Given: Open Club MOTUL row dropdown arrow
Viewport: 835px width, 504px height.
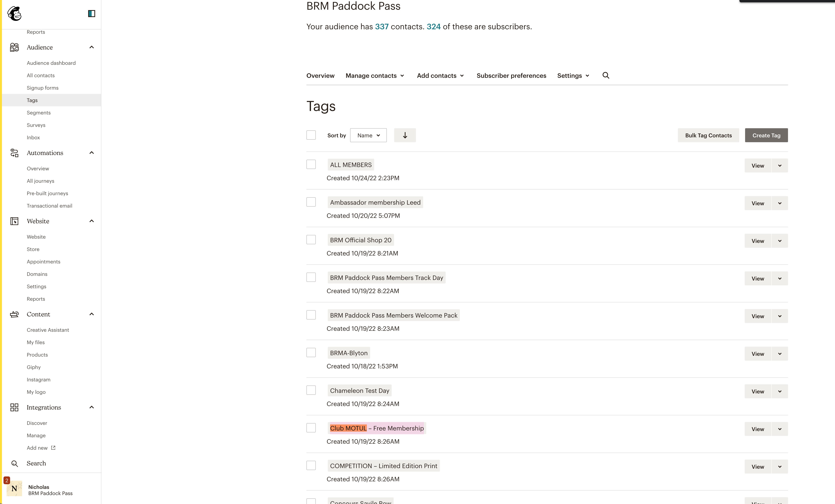Looking at the screenshot, I should point(780,429).
